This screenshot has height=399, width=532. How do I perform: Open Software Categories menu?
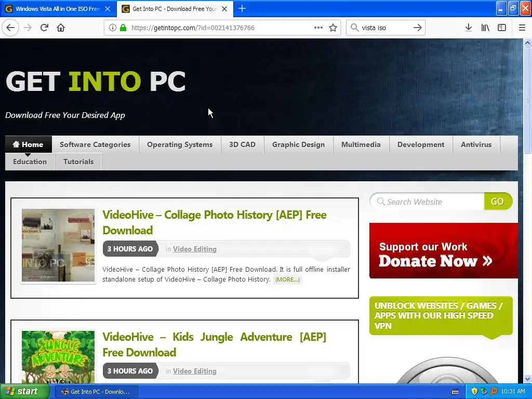(x=95, y=144)
